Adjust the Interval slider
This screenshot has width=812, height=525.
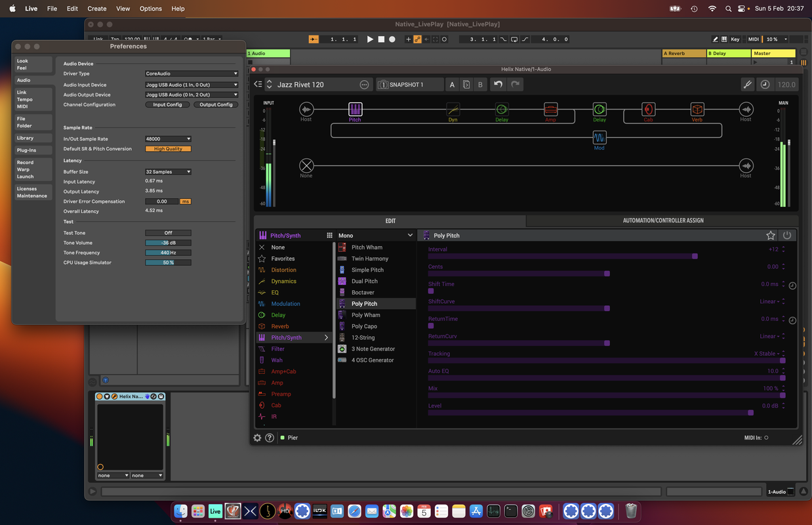coord(607,256)
